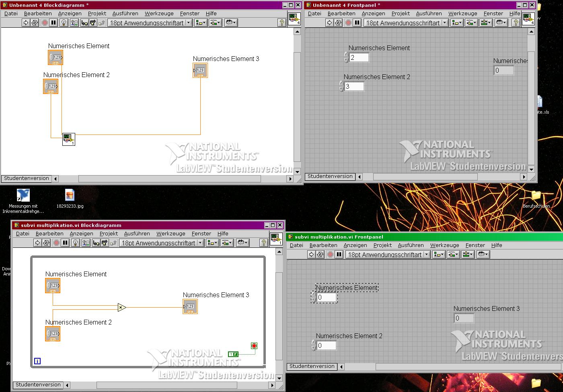This screenshot has height=392, width=563.
Task: Click Numerisches Element field showing 2
Action: coord(359,57)
